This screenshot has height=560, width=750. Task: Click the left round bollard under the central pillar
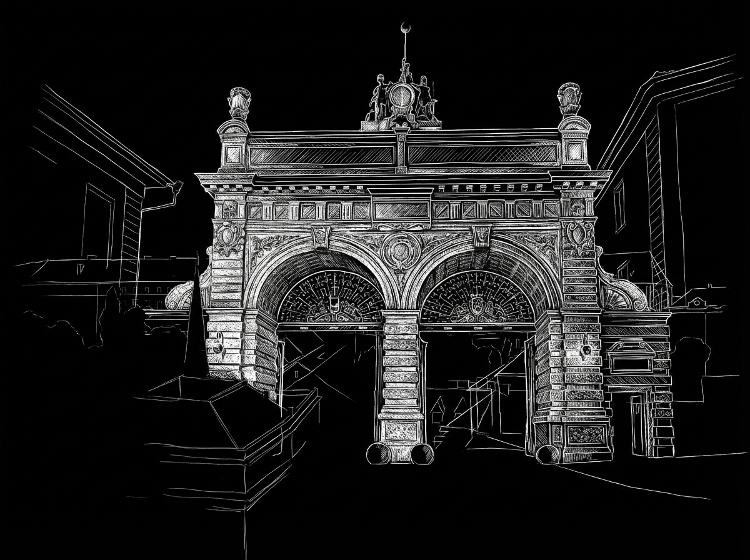tap(379, 453)
